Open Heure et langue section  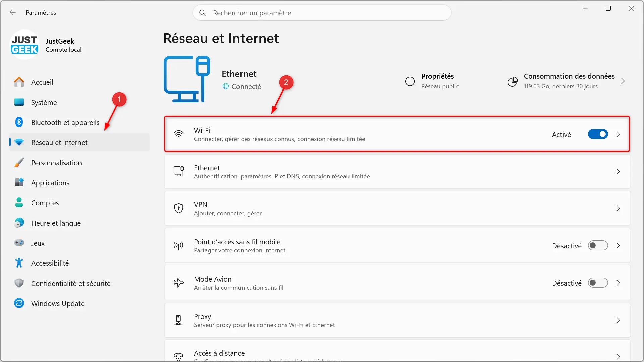(x=79, y=223)
